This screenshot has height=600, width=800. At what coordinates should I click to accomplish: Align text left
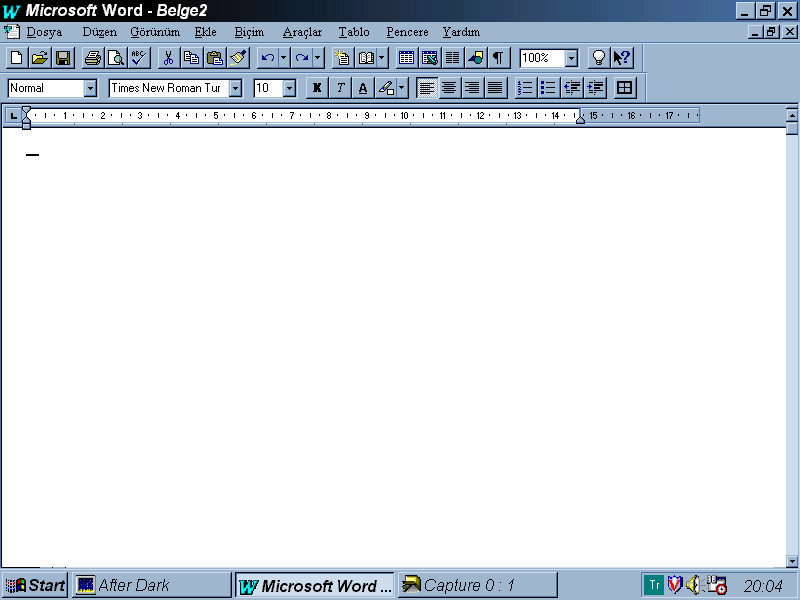click(x=427, y=88)
